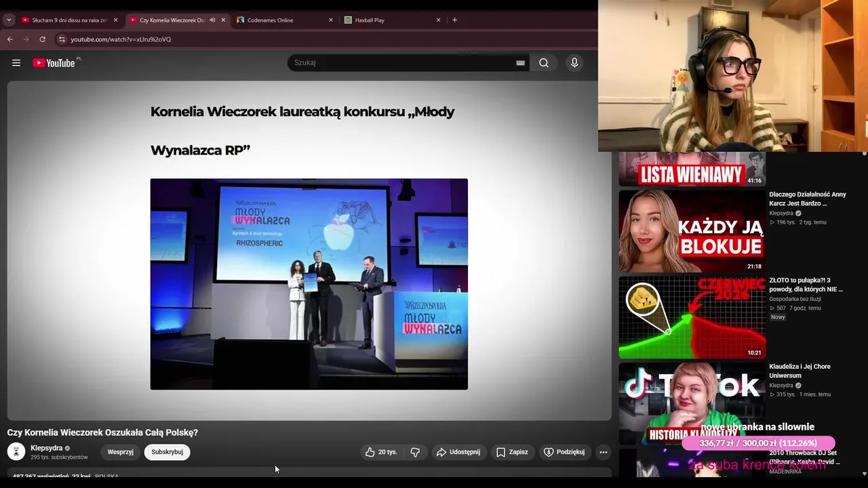This screenshot has height=488, width=868.
Task: Share the video with Udostępnij
Action: click(x=458, y=452)
